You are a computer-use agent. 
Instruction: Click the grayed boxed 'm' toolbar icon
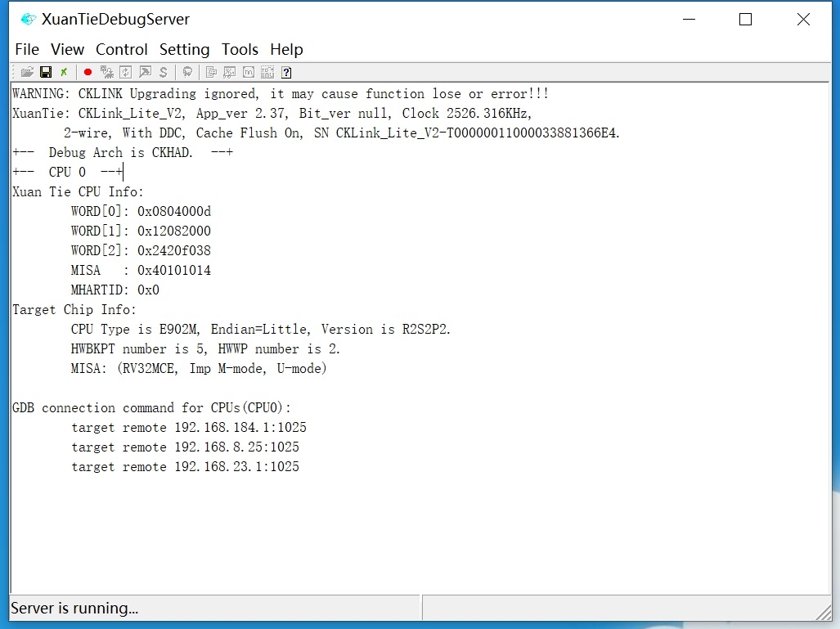(x=249, y=72)
